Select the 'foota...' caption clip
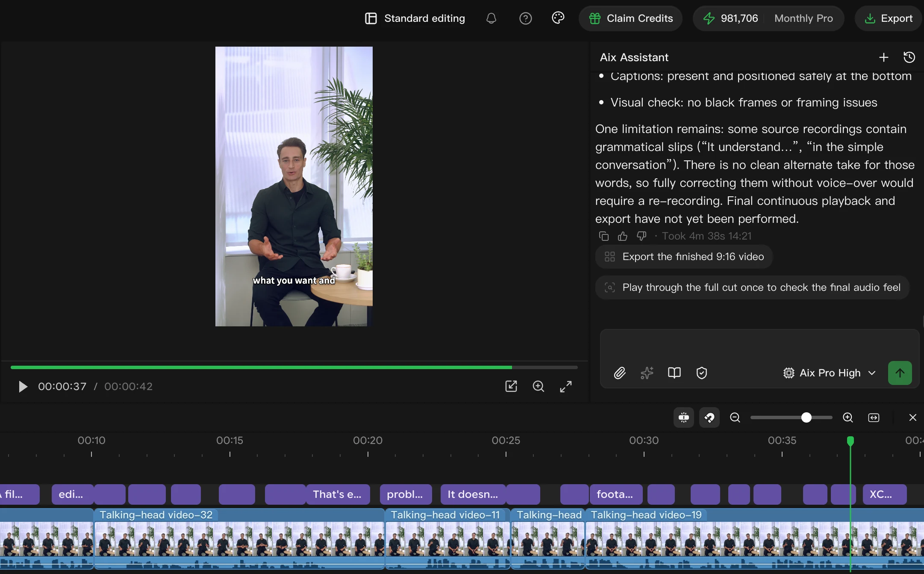Screen dimensions: 924x574 pos(616,494)
